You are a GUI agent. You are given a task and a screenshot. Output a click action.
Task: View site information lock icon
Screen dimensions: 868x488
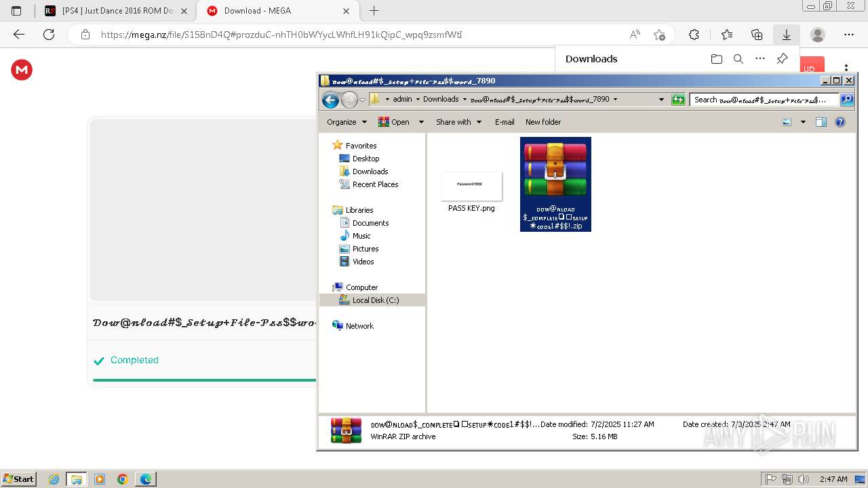tap(85, 35)
